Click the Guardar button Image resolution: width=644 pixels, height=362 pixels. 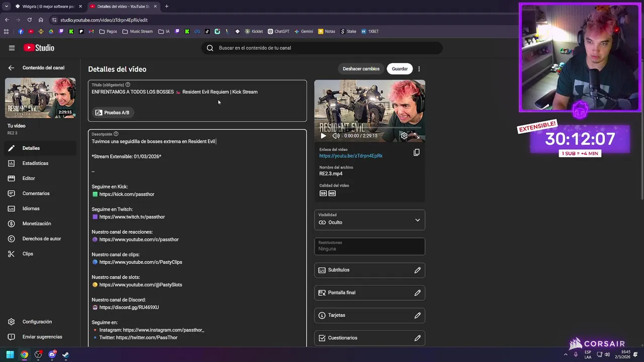(x=399, y=69)
